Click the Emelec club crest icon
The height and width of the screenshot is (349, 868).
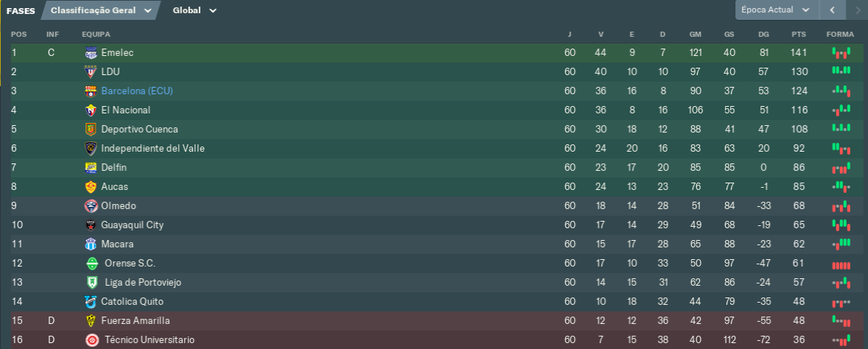tap(91, 53)
